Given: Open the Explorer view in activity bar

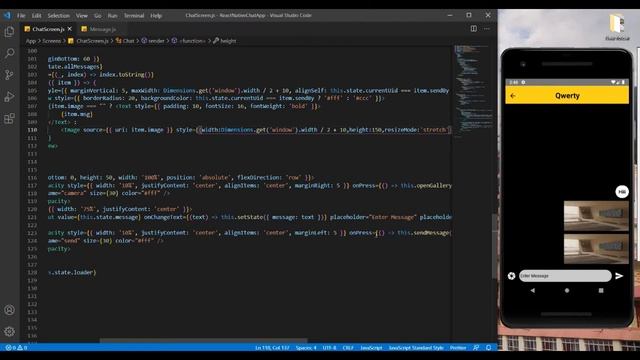Looking at the screenshot, I should click(x=9, y=32).
